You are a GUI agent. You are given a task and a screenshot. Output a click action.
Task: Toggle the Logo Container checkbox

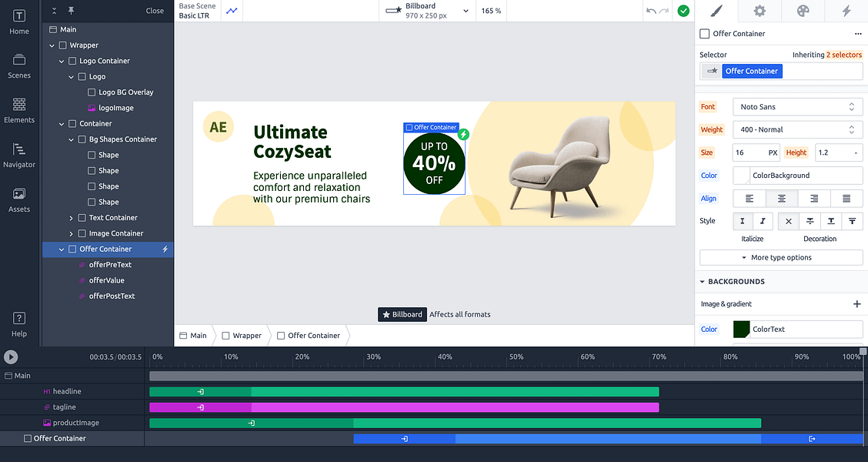click(x=72, y=61)
